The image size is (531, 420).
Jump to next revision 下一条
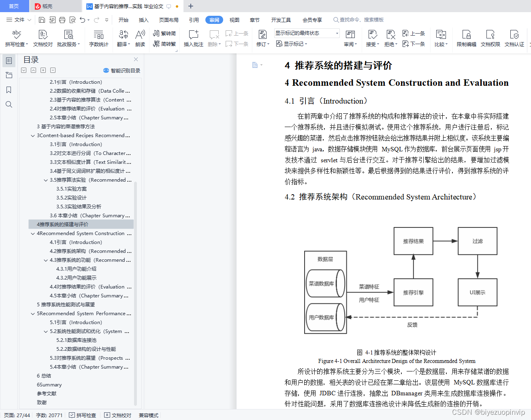(414, 44)
